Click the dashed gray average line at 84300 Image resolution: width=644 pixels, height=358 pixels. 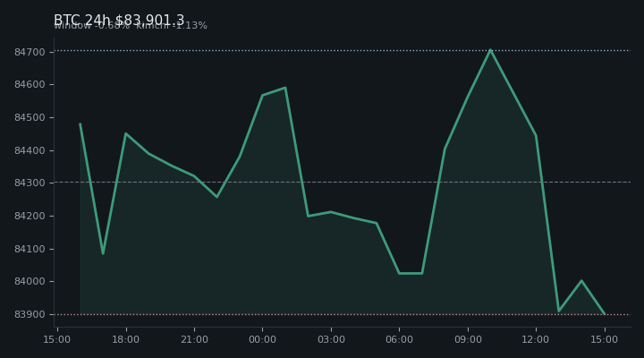[x=343, y=182]
